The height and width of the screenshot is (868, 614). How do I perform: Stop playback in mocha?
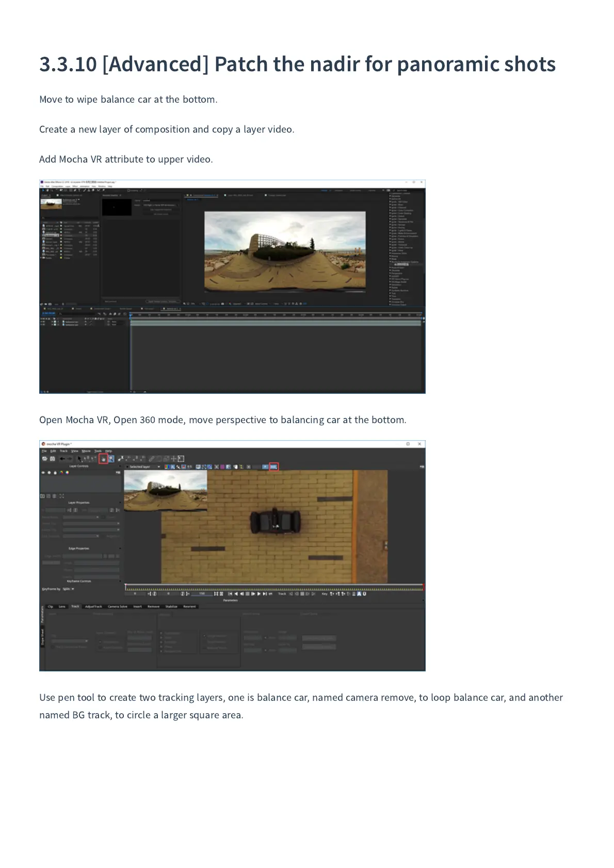pos(247,594)
